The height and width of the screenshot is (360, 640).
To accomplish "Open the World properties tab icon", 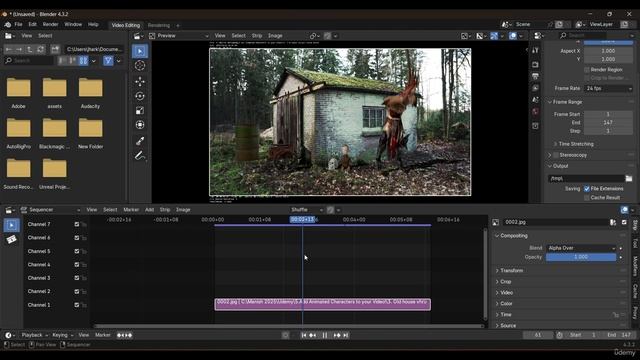I will click(536, 112).
